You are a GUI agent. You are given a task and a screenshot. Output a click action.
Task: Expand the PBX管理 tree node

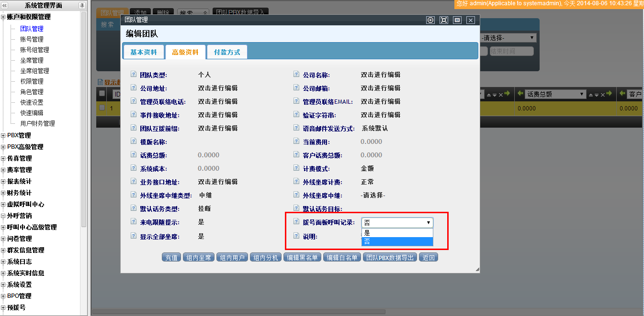click(x=4, y=135)
